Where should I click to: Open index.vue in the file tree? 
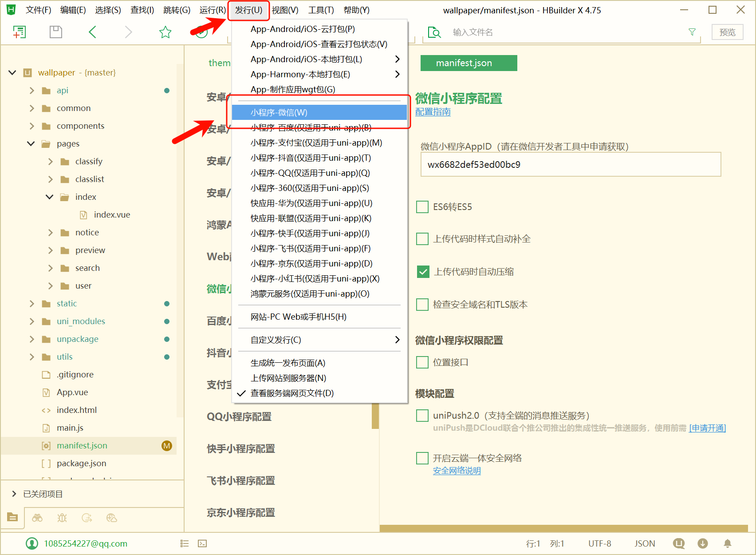[112, 215]
